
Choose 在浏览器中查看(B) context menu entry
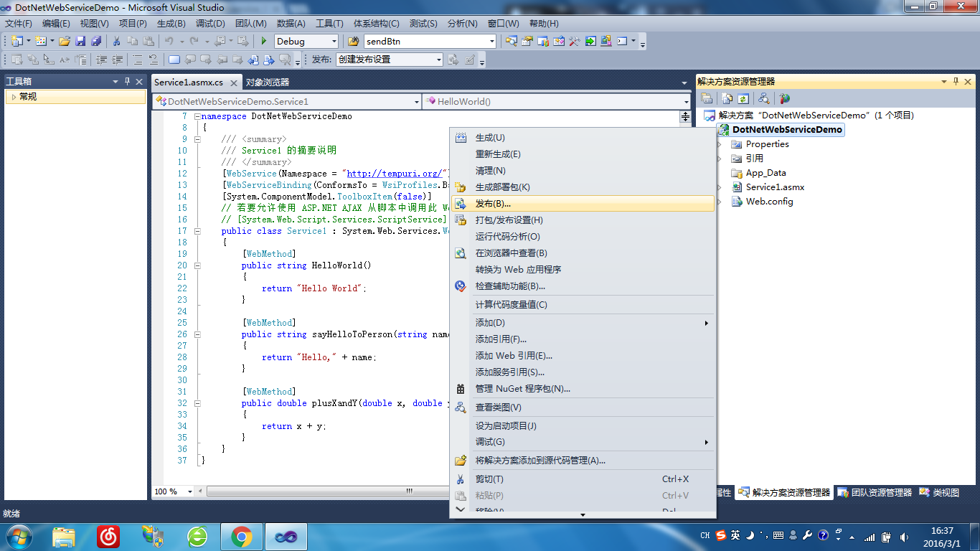pos(583,253)
